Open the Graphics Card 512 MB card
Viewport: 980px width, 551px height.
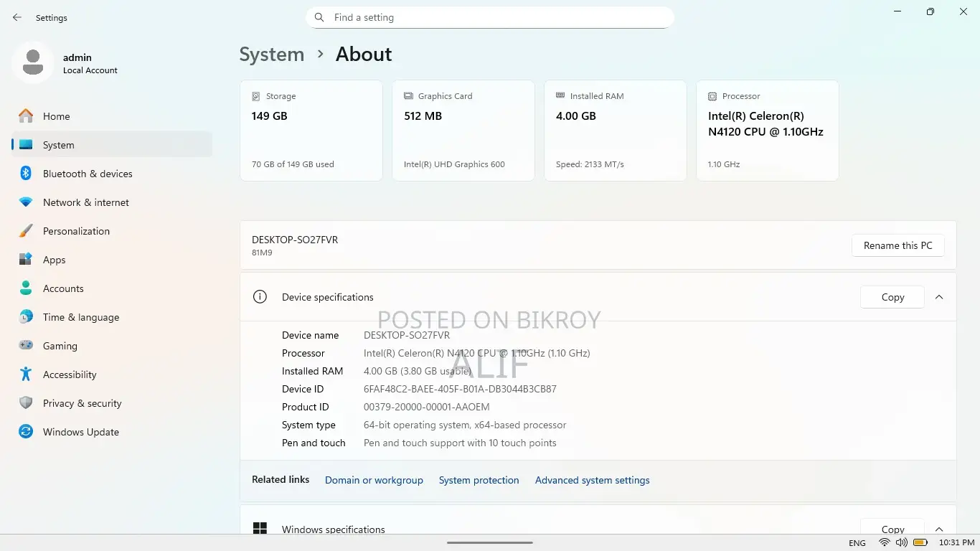pyautogui.click(x=463, y=131)
